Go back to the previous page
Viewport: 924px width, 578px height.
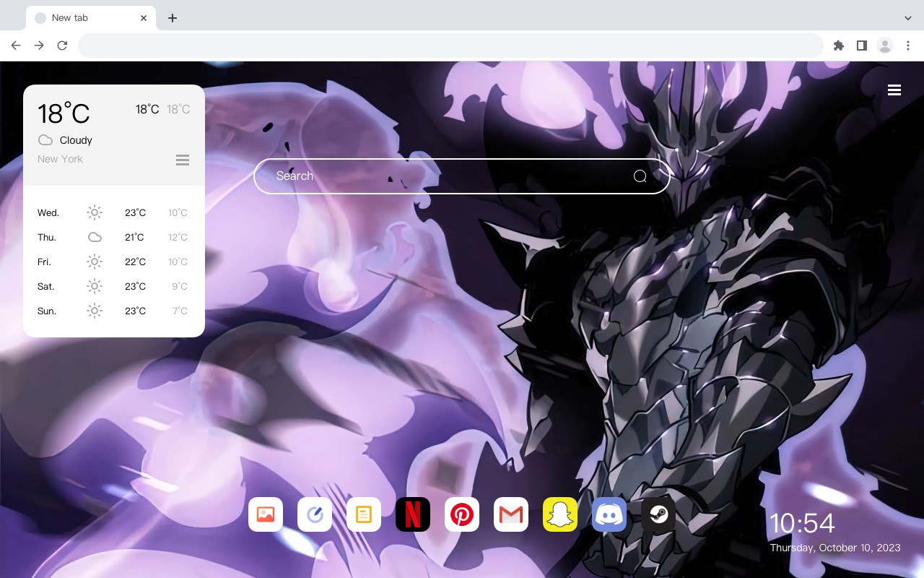pos(16,46)
